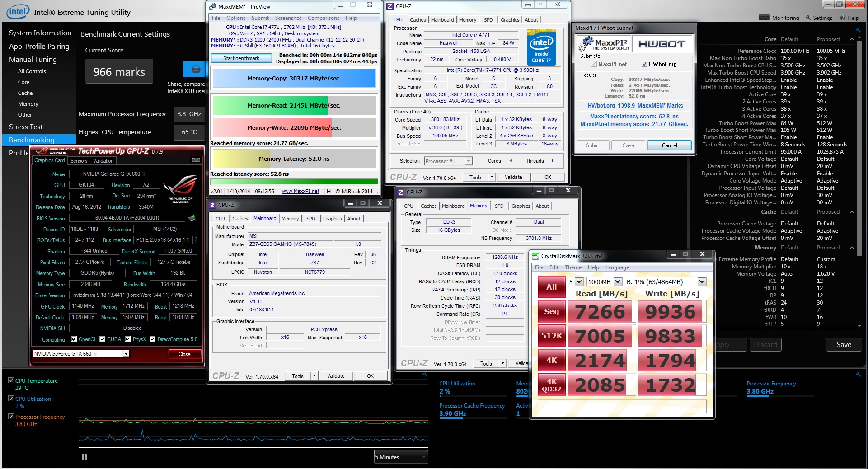This screenshot has height=469, width=868.
Task: Click the www.MaxxPI.net link in MaxxMEM
Action: [300, 191]
